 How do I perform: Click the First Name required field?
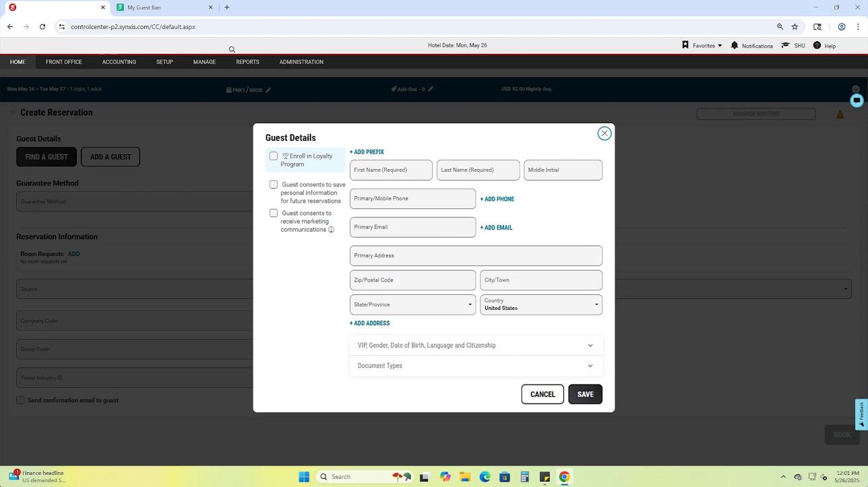click(391, 170)
